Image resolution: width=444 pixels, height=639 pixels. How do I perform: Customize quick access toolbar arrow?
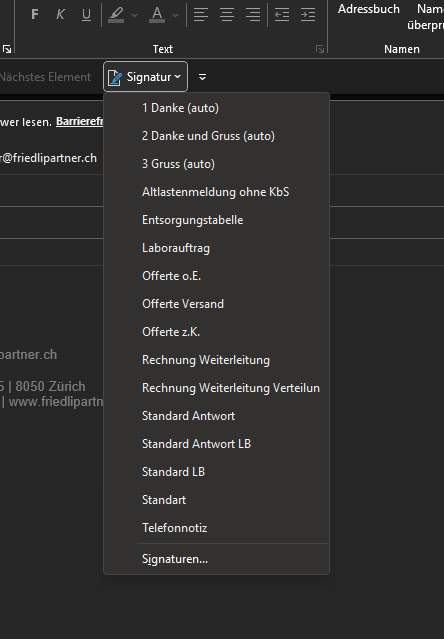(x=202, y=77)
